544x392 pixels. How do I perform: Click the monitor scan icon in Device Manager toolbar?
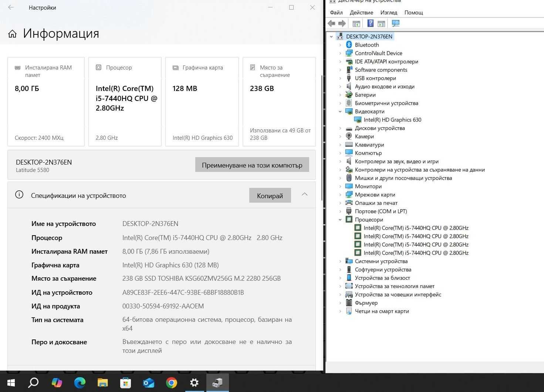coord(395,23)
